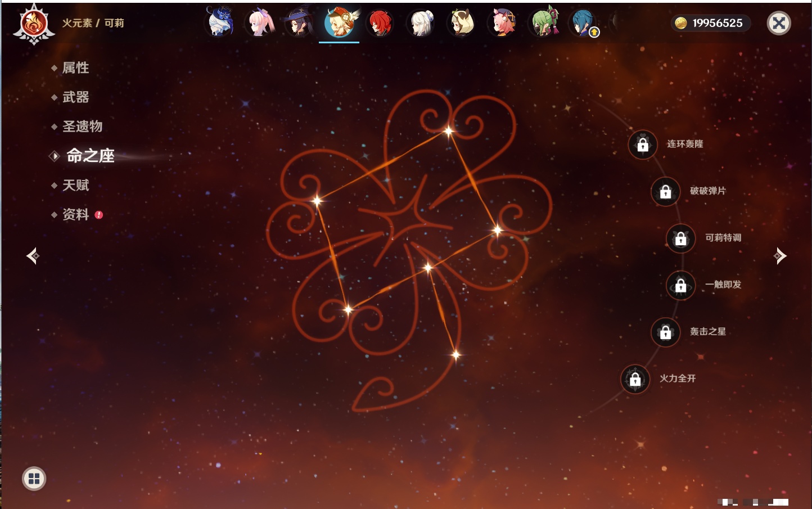
Task: Pick Sayu's avatar with the tanuki hood
Action: 461,22
